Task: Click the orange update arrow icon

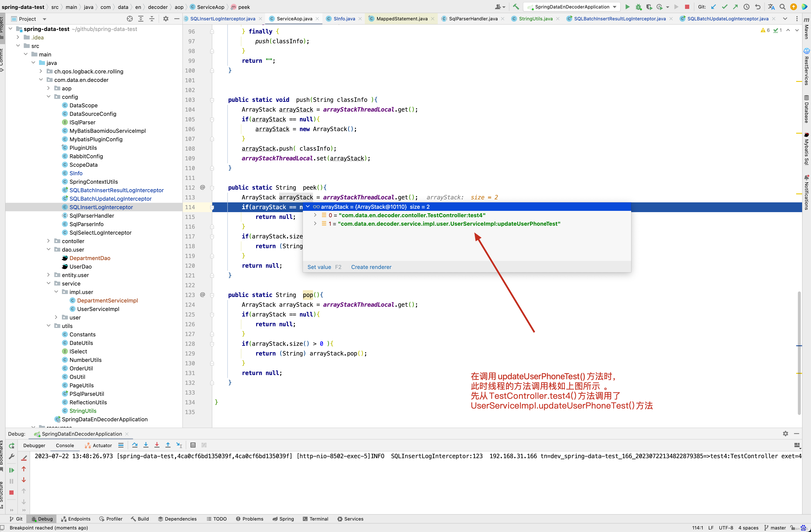Action: click(x=794, y=7)
